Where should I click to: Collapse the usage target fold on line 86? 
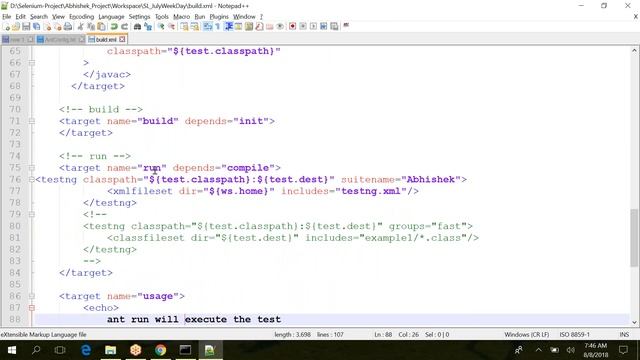(31, 296)
